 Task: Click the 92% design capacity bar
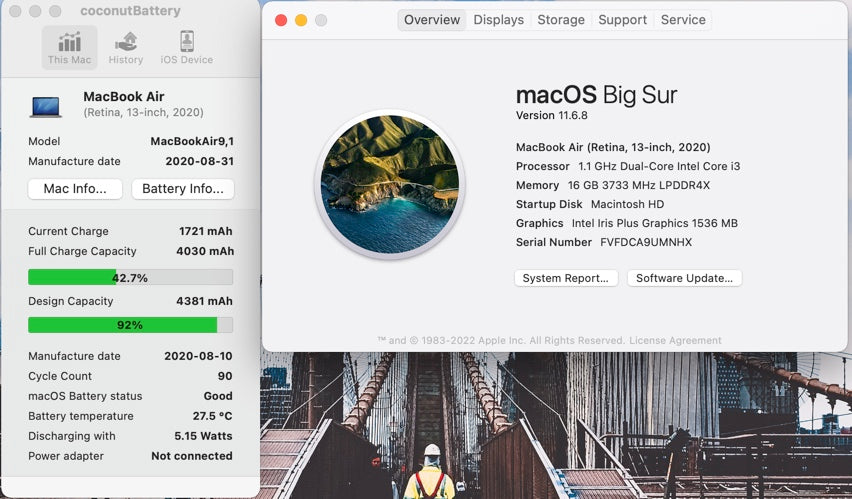(130, 325)
